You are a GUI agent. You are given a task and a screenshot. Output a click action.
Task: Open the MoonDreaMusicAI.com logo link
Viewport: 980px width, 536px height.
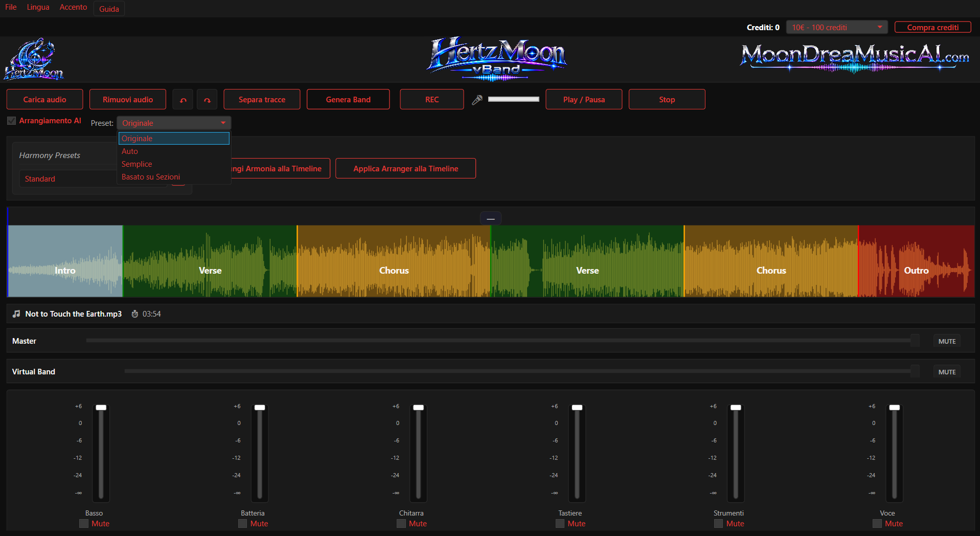click(855, 58)
